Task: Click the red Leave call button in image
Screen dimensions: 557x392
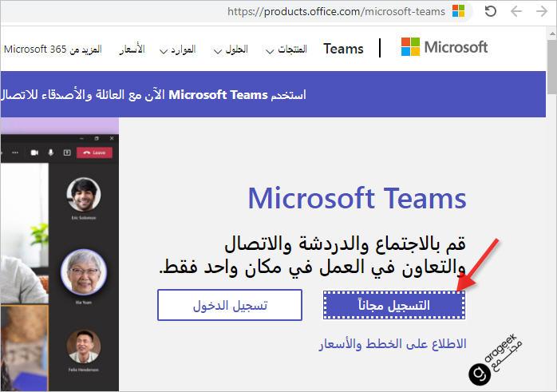Action: coord(94,152)
